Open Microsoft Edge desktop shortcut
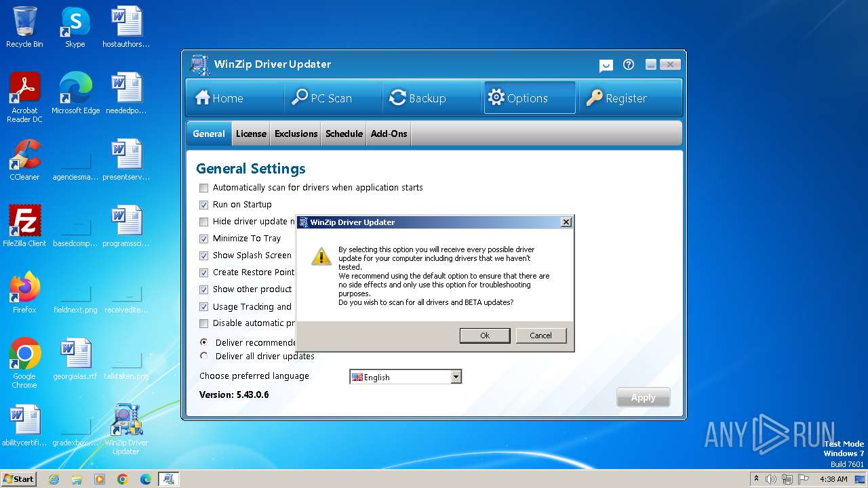This screenshot has width=868, height=488. [x=75, y=94]
